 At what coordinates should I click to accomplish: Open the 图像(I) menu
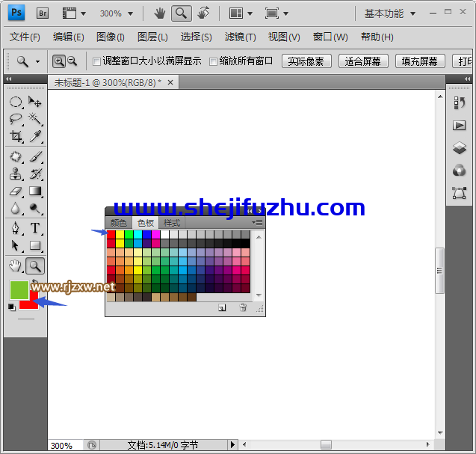pyautogui.click(x=110, y=37)
